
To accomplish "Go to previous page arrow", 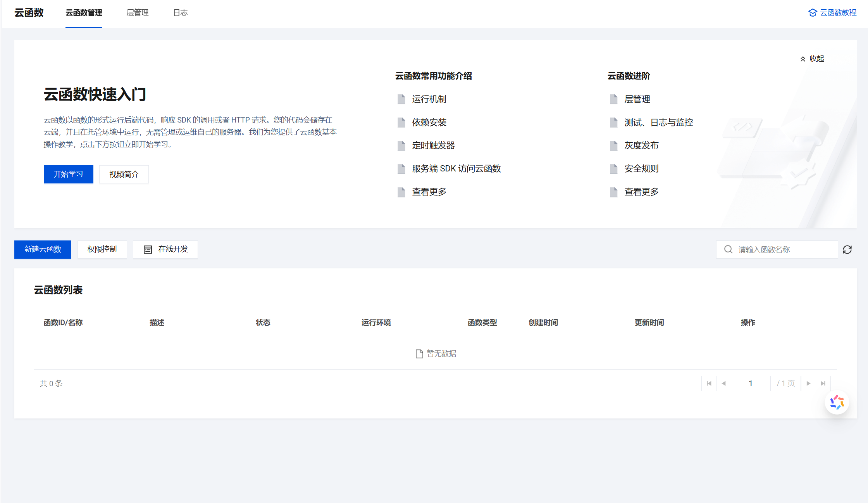I will 724,384.
